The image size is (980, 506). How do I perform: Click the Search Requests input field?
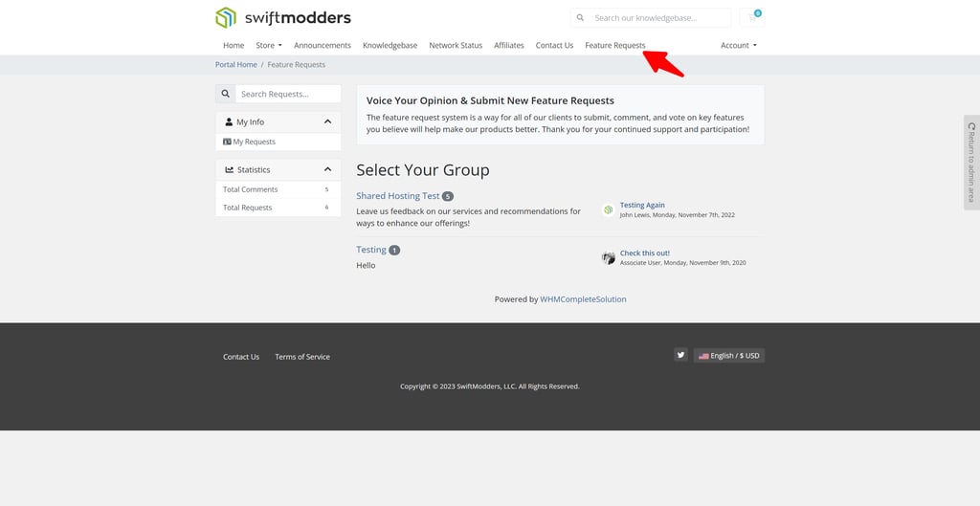(287, 94)
